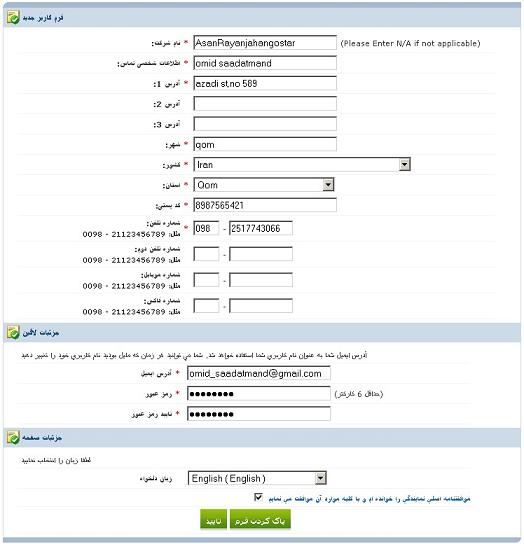The image size is (524, 544).
Task: Click the empty mobile number field
Action: click(261, 280)
